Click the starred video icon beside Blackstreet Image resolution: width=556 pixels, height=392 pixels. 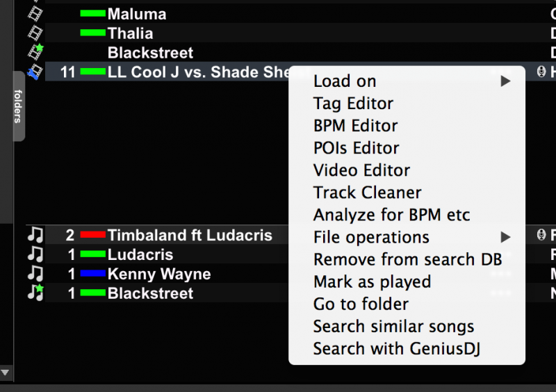pos(35,52)
